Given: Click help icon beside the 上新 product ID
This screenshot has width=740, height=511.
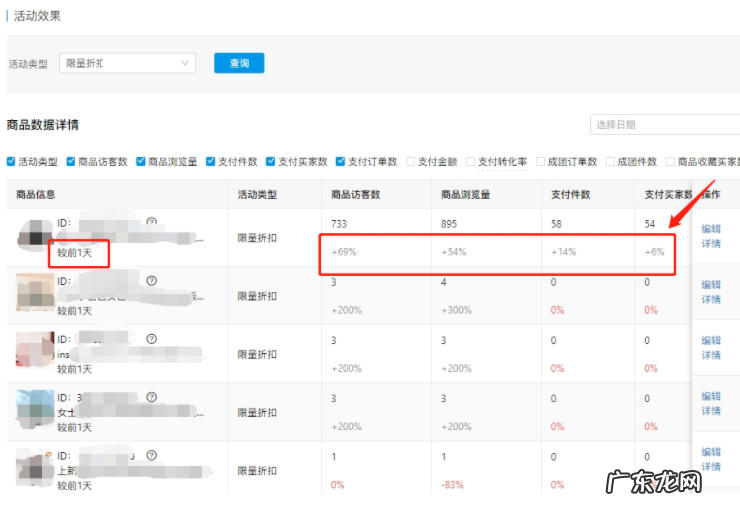Looking at the screenshot, I should (151, 455).
